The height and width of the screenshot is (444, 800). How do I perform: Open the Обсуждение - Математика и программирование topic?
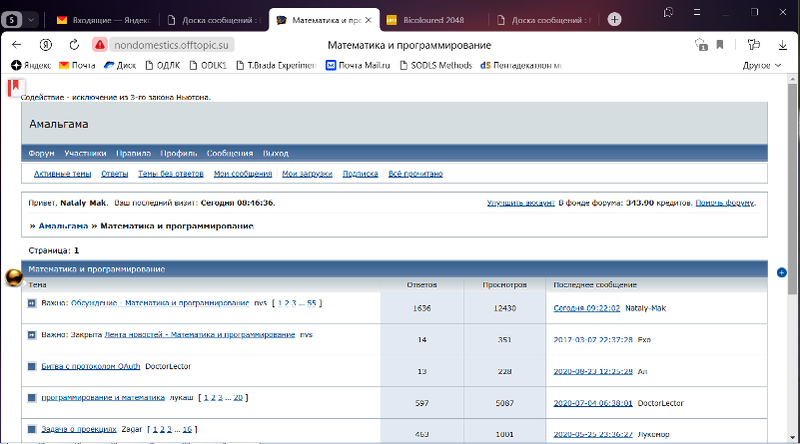coord(160,303)
